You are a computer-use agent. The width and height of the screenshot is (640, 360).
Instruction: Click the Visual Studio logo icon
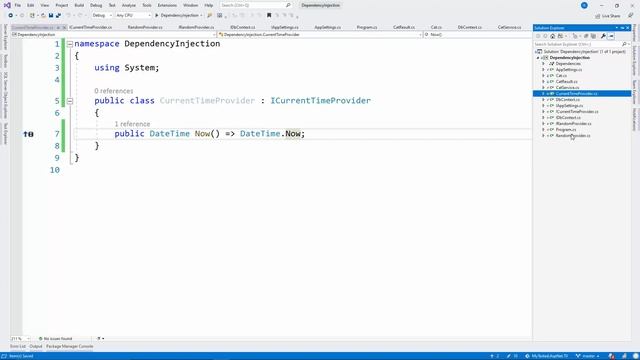click(7, 5)
